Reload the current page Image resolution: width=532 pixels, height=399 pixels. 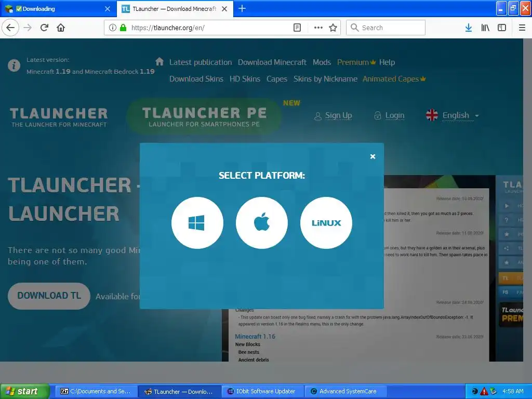[44, 28]
